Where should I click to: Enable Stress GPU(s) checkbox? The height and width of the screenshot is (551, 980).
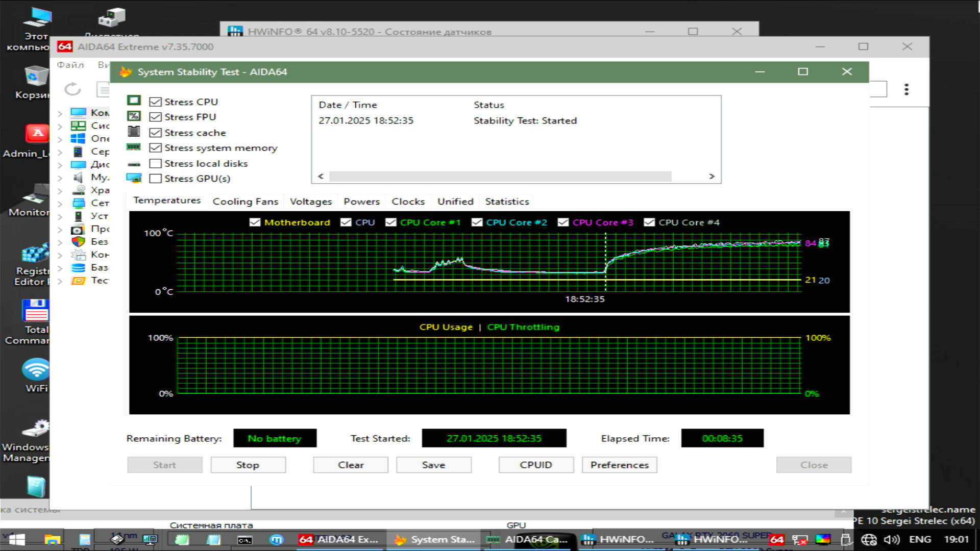156,179
